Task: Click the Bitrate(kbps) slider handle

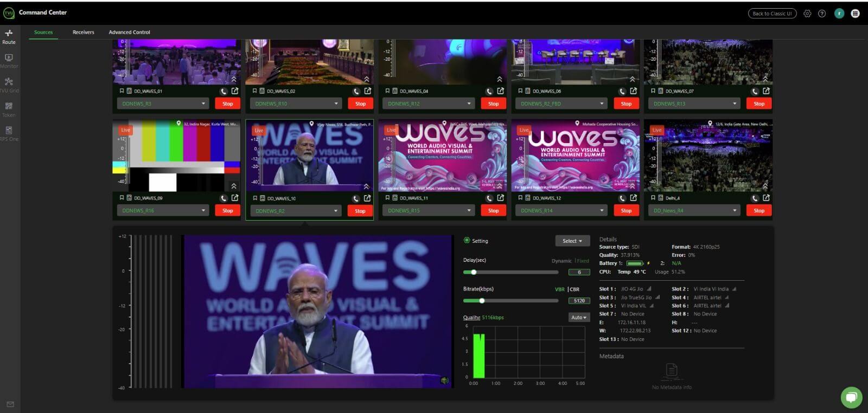Action: tap(482, 301)
